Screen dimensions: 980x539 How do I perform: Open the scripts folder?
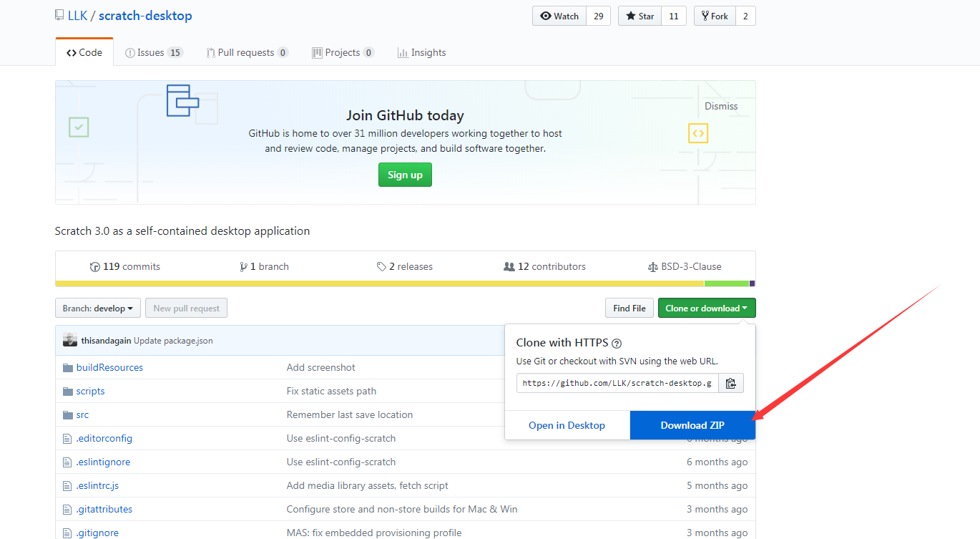click(90, 391)
